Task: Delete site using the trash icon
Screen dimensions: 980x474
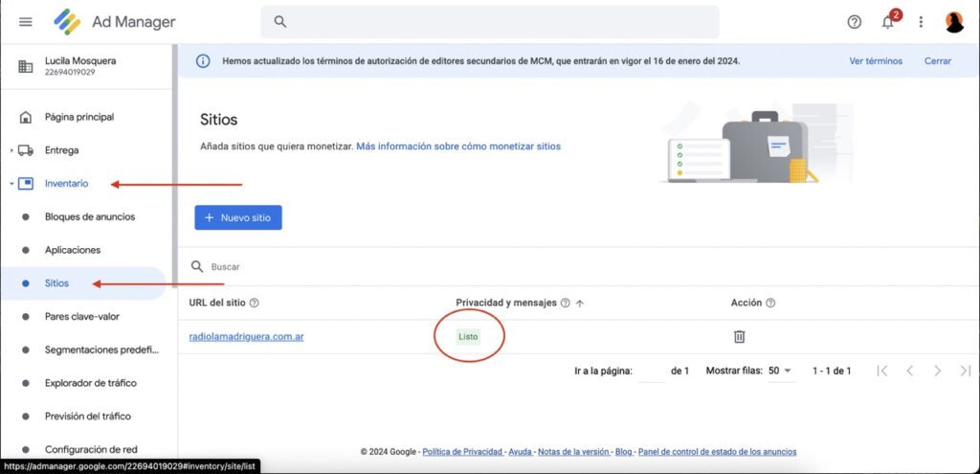Action: [x=739, y=336]
